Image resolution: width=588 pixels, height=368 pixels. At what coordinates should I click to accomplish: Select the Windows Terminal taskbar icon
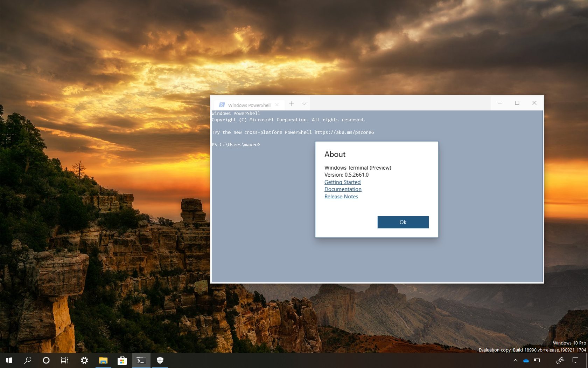(x=141, y=360)
